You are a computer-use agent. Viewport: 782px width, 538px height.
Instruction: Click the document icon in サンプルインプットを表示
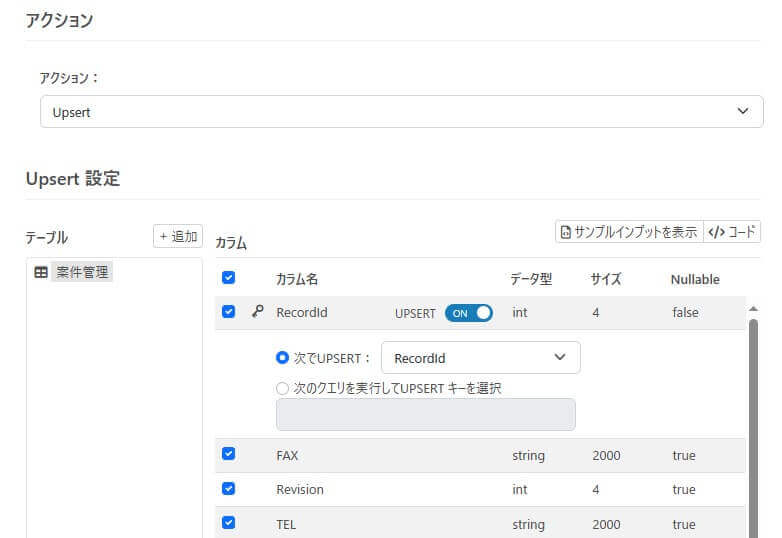click(x=566, y=232)
